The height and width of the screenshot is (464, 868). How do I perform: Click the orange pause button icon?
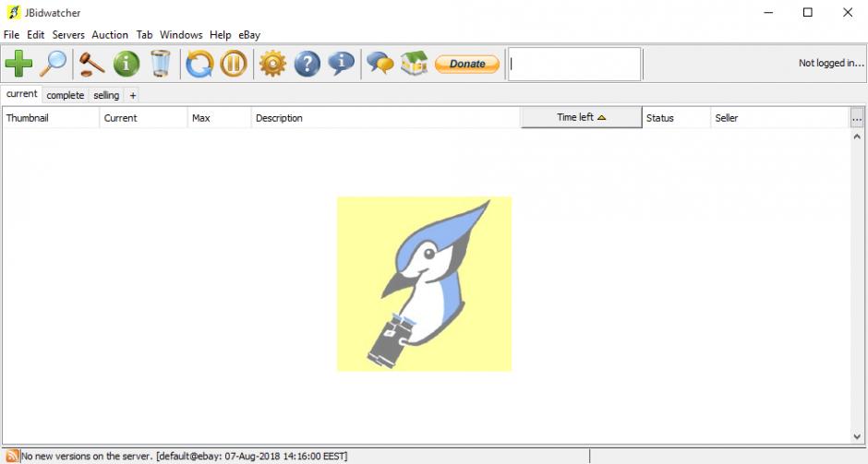234,64
